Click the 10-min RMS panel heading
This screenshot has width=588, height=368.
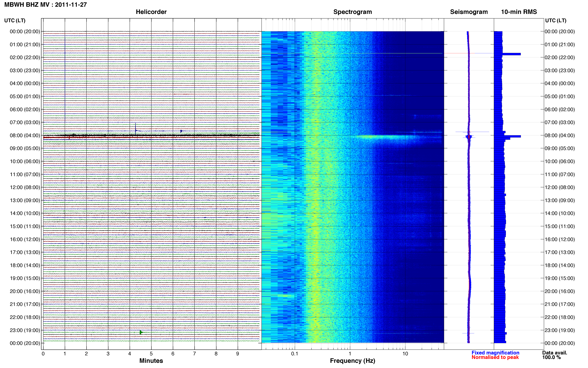(x=519, y=12)
